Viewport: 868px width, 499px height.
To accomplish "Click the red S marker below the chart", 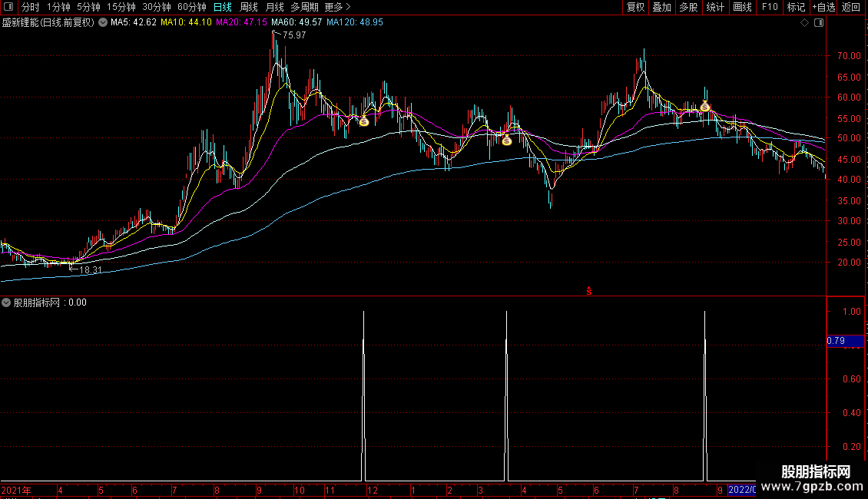I will tap(589, 291).
